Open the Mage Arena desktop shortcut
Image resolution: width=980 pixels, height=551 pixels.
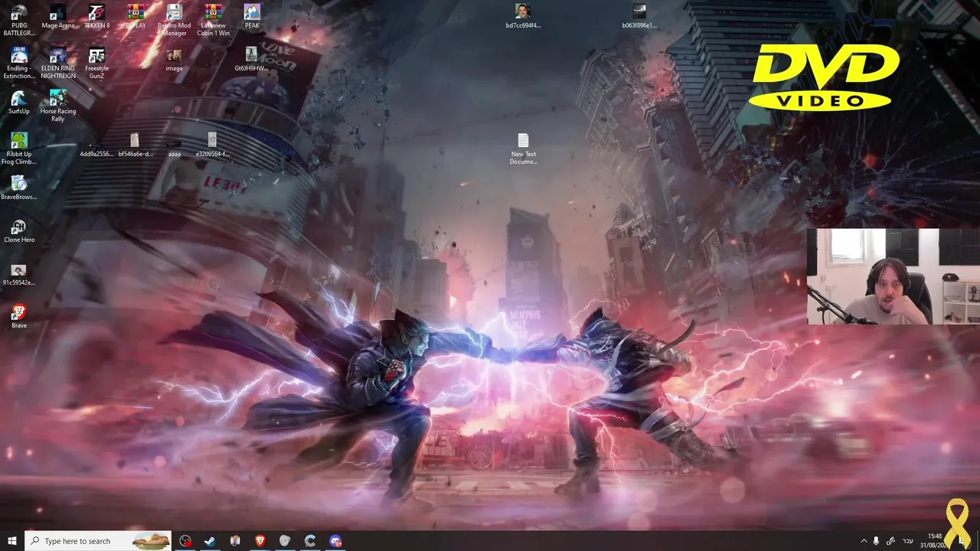pos(58,17)
